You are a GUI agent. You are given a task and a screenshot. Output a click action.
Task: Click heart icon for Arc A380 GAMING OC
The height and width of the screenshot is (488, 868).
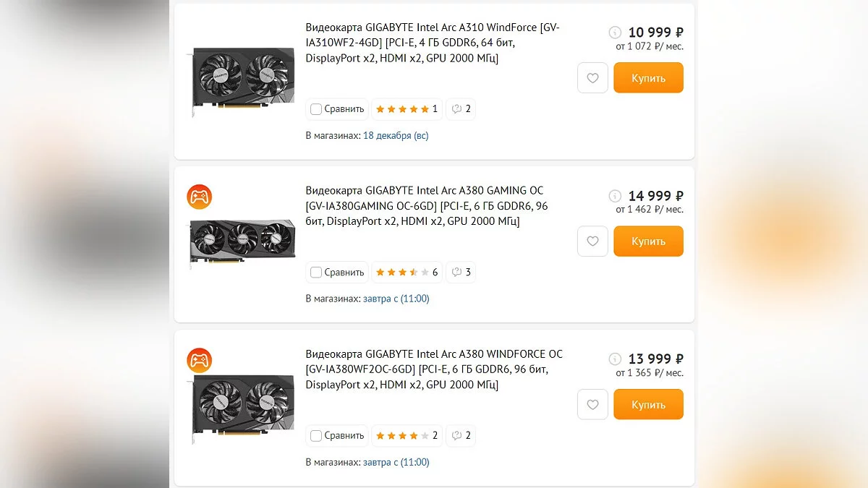tap(592, 241)
